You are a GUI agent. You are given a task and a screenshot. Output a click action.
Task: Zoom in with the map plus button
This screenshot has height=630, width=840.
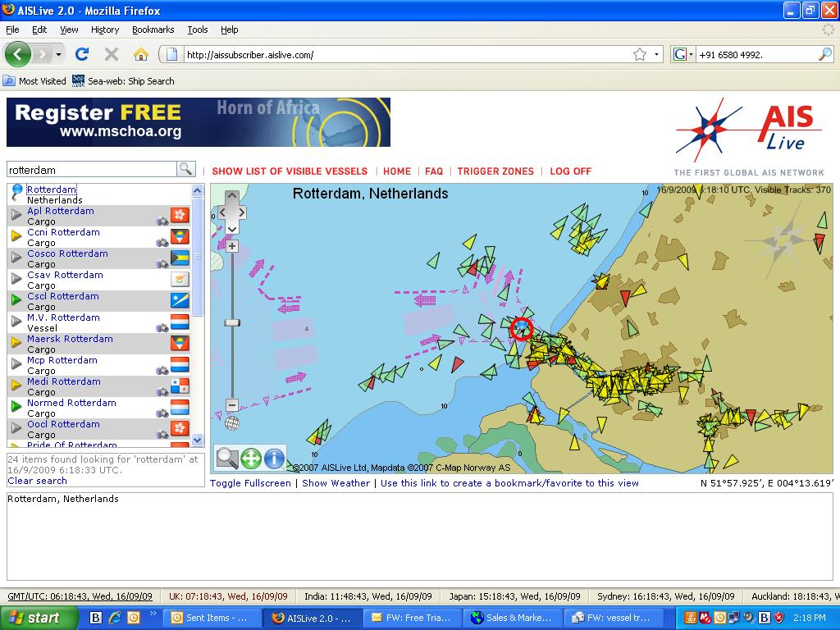pos(232,246)
